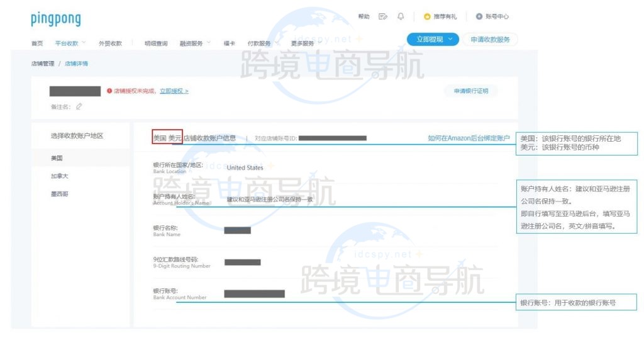The image size is (644, 340).
Task: Click the 申请银行证明 button
Action: 471,91
